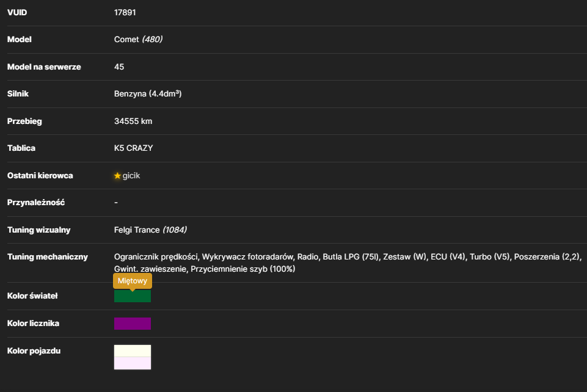This screenshot has width=587, height=392.
Task: Click the VUID row label
Action: [x=17, y=12]
